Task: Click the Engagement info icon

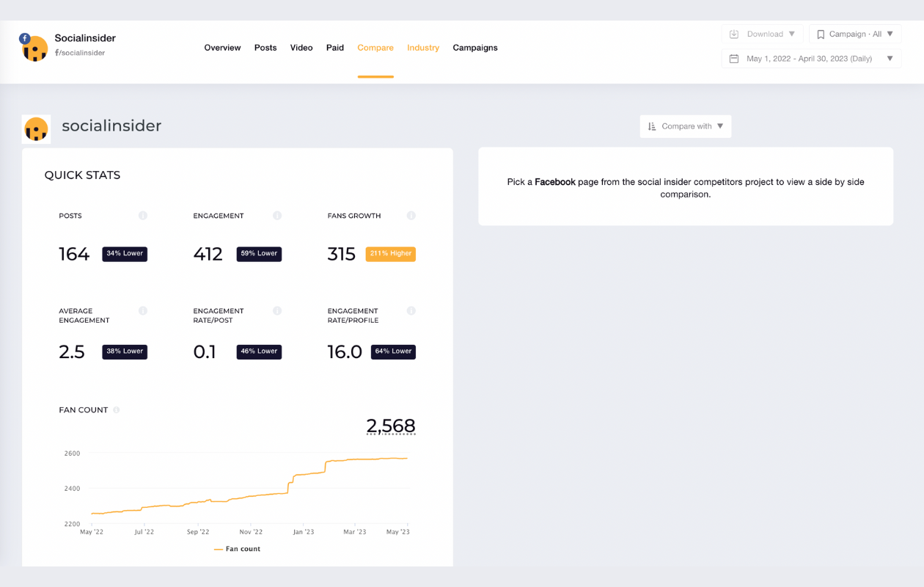Action: pos(277,216)
